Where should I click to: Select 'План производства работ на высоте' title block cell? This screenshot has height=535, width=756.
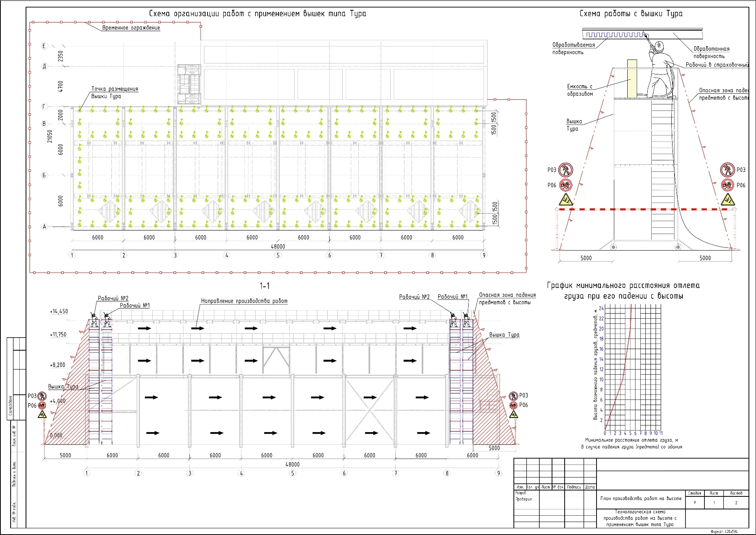tap(641, 498)
